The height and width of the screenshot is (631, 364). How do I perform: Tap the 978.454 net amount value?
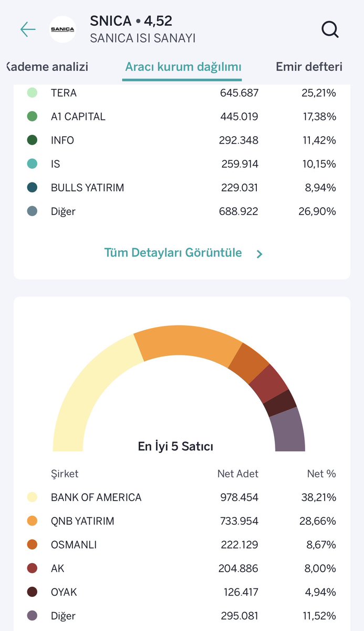[x=239, y=497]
